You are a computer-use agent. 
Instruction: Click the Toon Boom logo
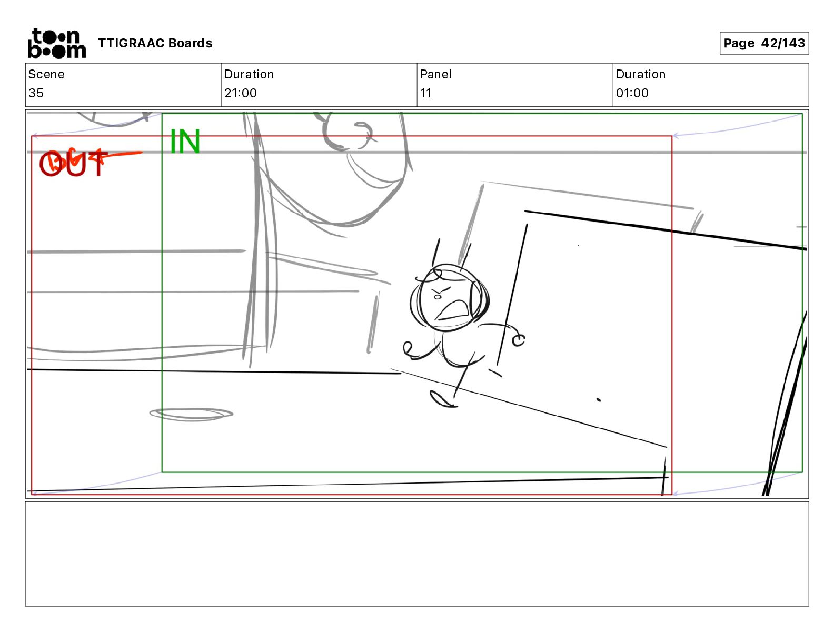point(56,43)
